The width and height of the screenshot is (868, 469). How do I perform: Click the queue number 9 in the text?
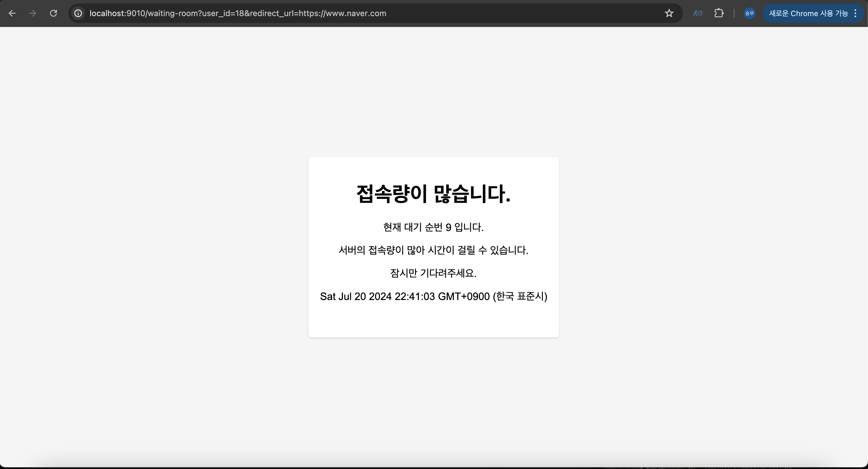tap(448, 228)
